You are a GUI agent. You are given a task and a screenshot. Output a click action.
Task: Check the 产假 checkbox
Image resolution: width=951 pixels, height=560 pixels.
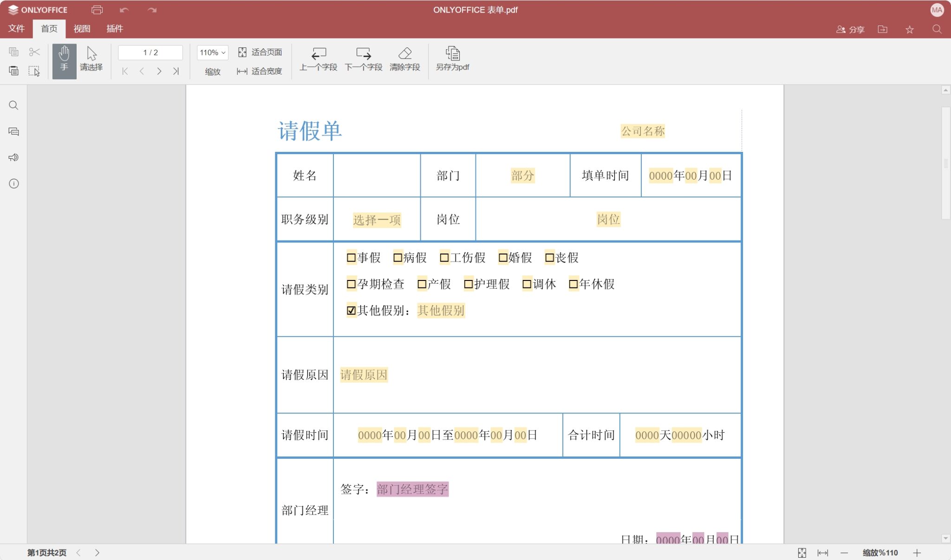(x=422, y=284)
